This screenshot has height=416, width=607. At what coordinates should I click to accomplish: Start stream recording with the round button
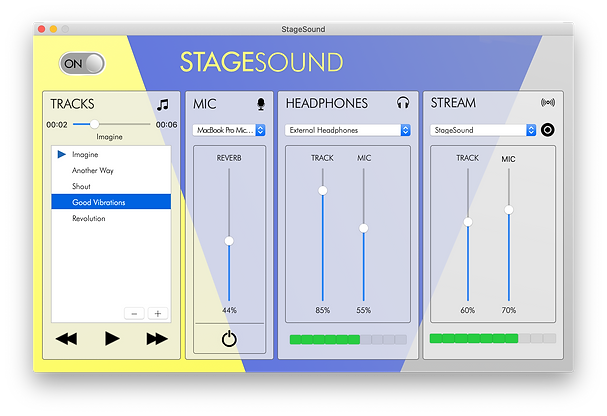[547, 130]
